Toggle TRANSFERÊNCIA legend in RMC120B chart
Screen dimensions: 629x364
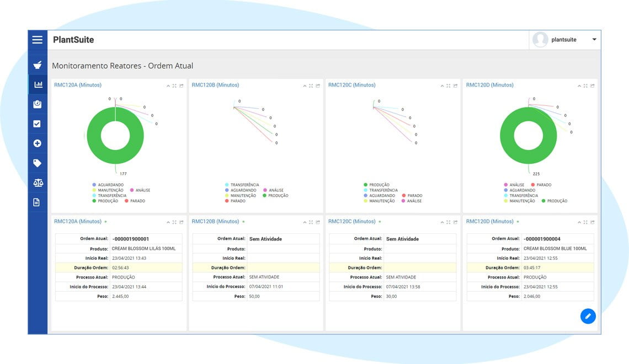(x=242, y=185)
